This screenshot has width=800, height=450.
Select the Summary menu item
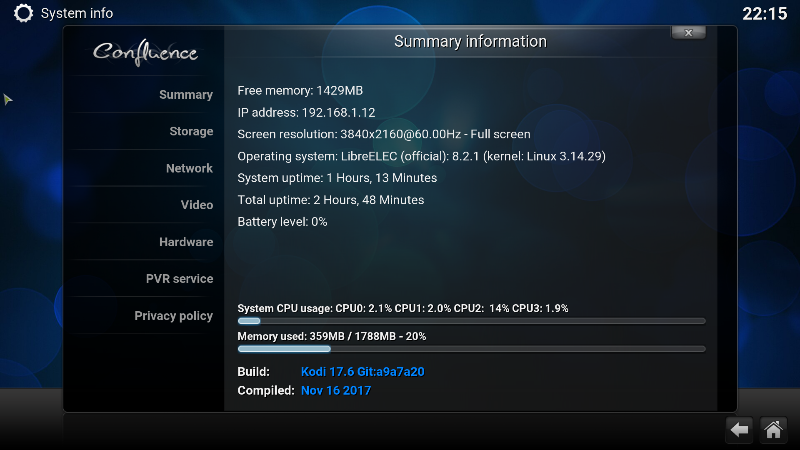click(186, 95)
